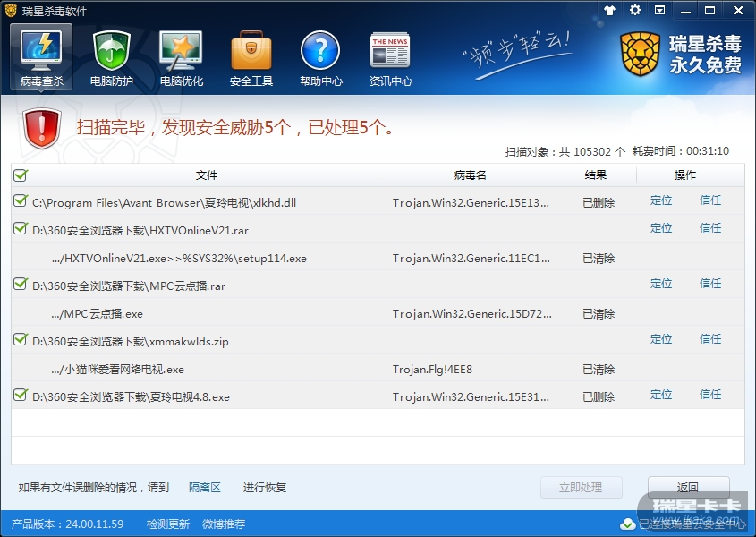Uncheck the MPC云点播.rar checkbox

point(21,284)
